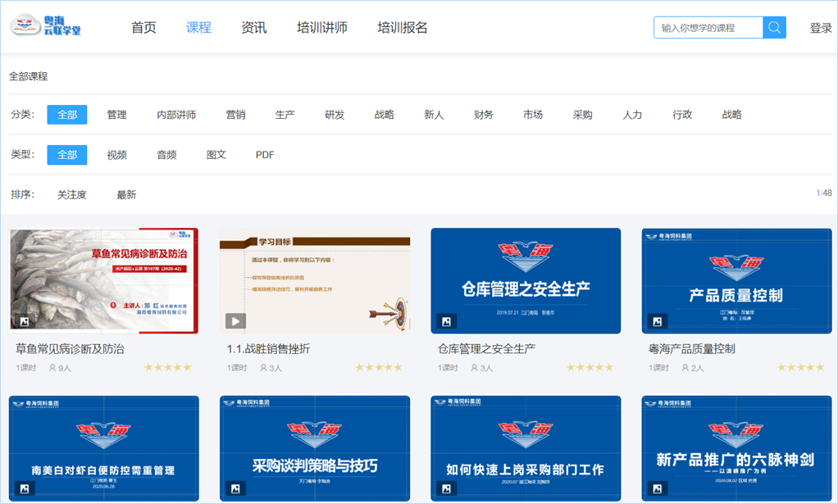Click image icon on 如何快速上岗采购部门工作 thumbnail

[x=446, y=488]
